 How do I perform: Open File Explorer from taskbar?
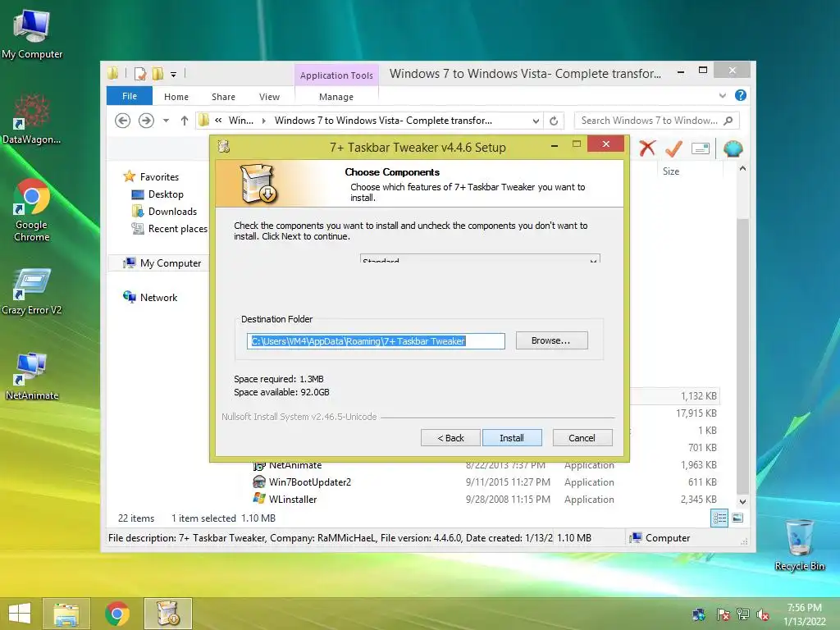pos(66,614)
